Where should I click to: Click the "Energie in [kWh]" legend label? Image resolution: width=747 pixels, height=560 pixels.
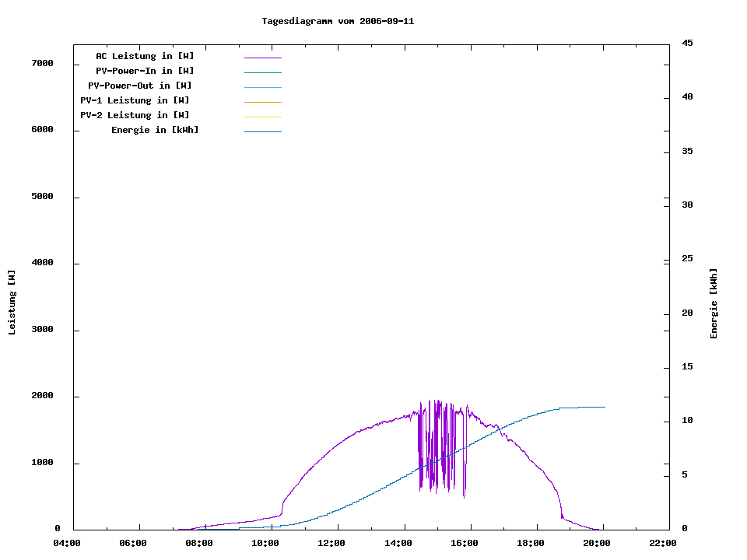[155, 130]
